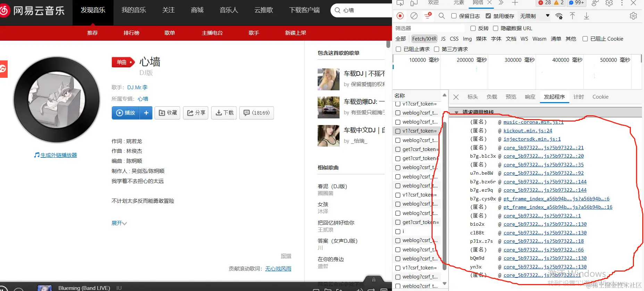Close the request details pane with X
The width and height of the screenshot is (644, 291).
tap(456, 97)
